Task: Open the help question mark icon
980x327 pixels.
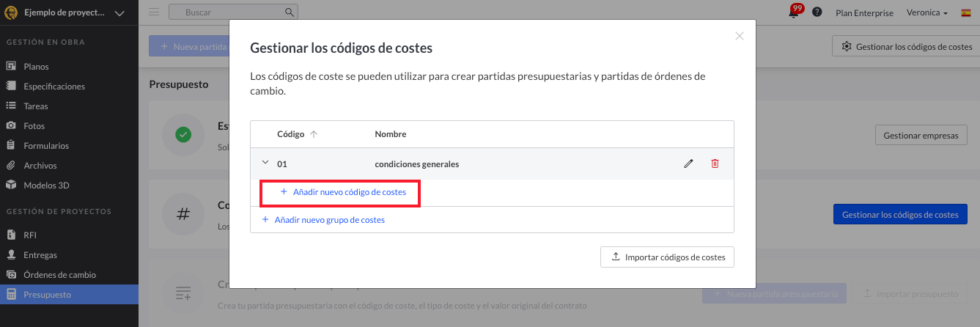Action: [817, 12]
